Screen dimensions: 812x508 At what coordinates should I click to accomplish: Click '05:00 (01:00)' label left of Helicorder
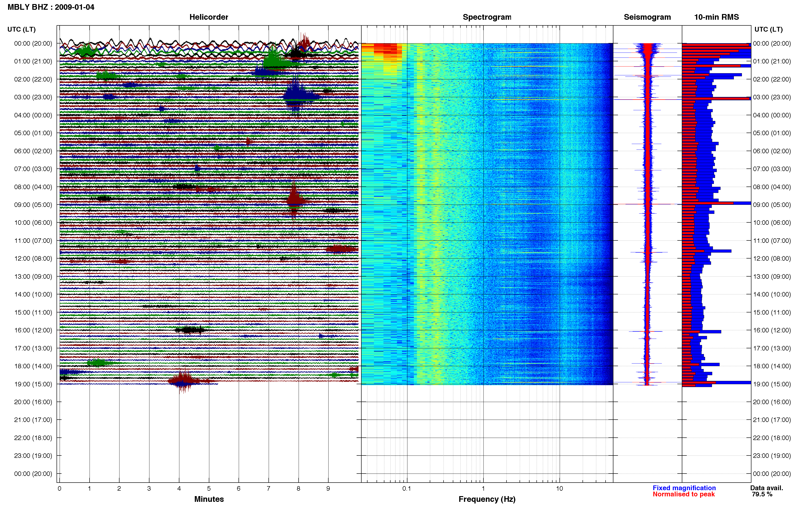pyautogui.click(x=33, y=133)
